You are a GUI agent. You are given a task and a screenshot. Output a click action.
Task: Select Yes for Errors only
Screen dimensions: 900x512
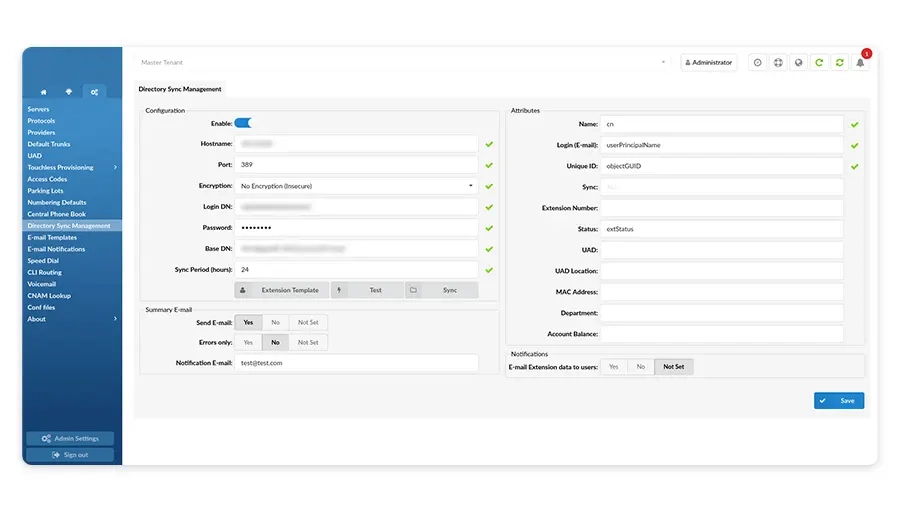coord(247,342)
